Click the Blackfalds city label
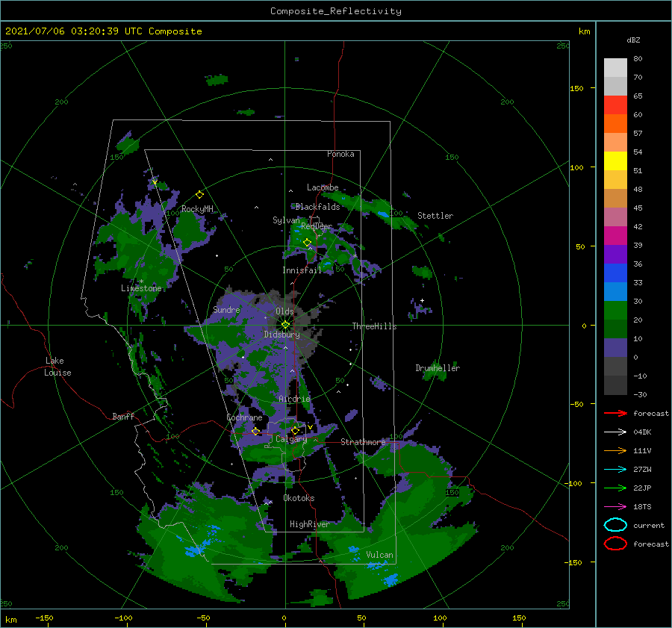672x628 pixels. 317,207
